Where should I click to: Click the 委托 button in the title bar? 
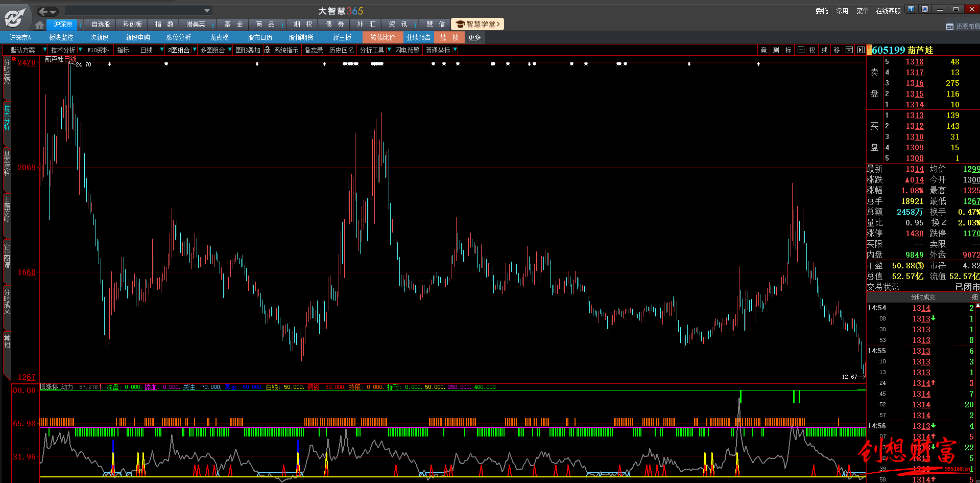tap(822, 11)
